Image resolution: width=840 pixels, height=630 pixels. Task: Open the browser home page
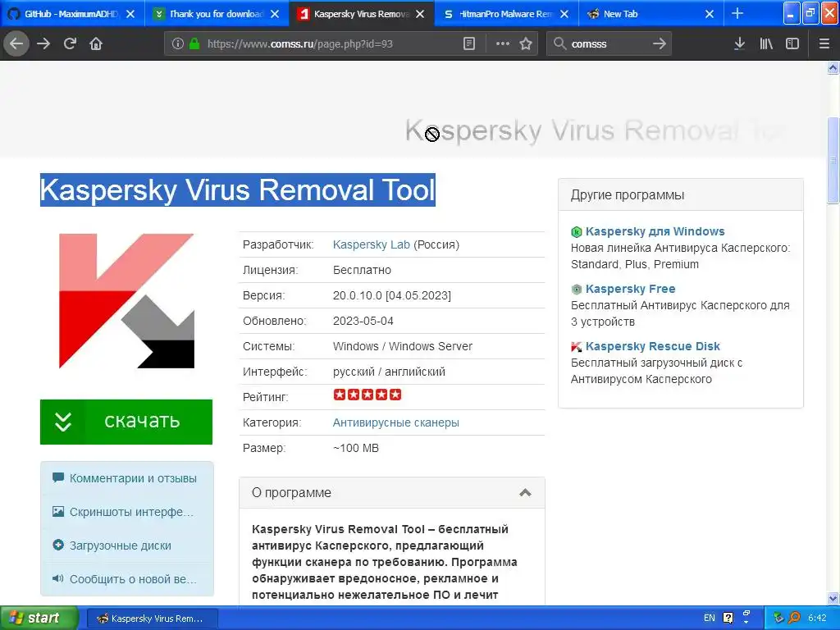[96, 43]
